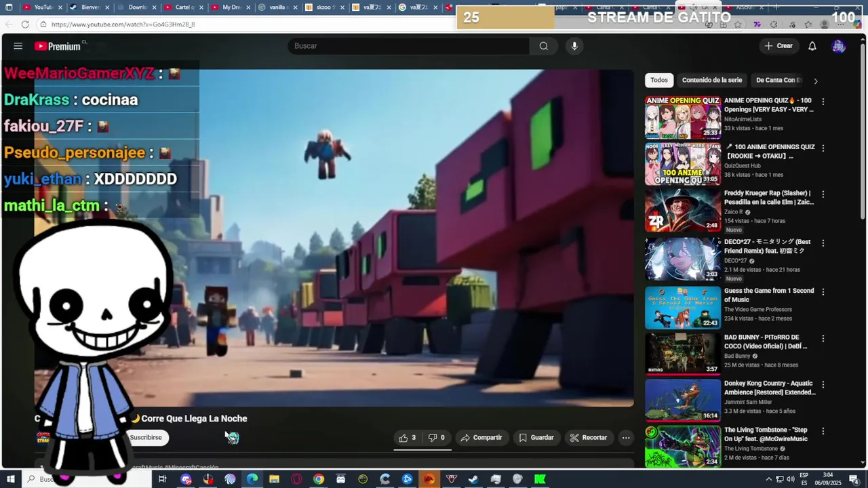Activate voice search microphone
The width and height of the screenshot is (868, 488).
pyautogui.click(x=574, y=46)
